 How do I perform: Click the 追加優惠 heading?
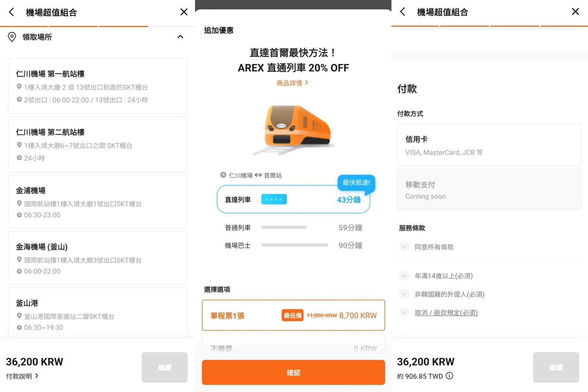tap(219, 30)
